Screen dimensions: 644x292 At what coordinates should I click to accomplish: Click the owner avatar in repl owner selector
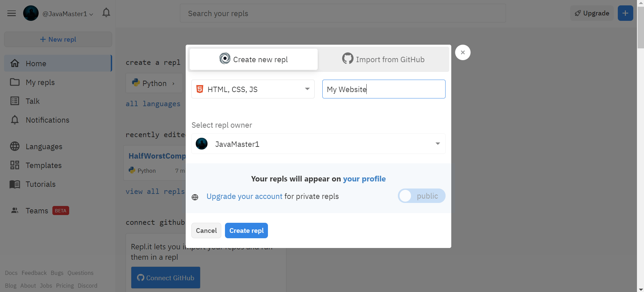tap(202, 144)
